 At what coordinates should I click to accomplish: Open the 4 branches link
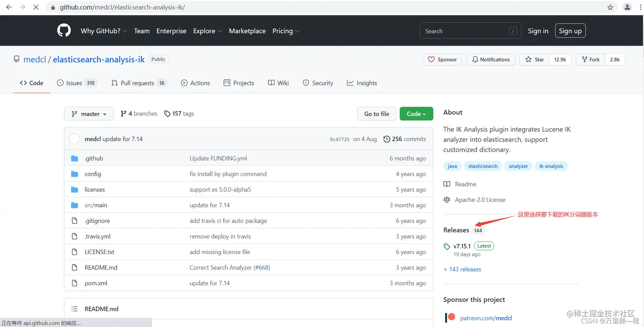139,114
